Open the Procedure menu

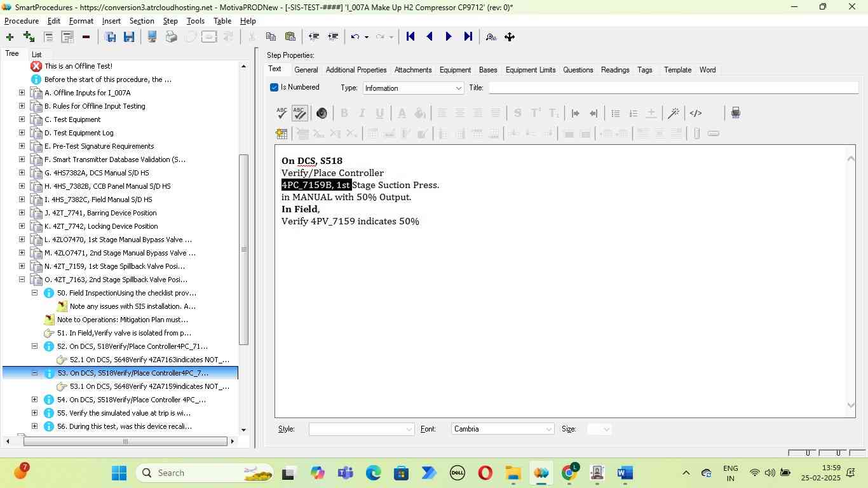click(x=22, y=21)
